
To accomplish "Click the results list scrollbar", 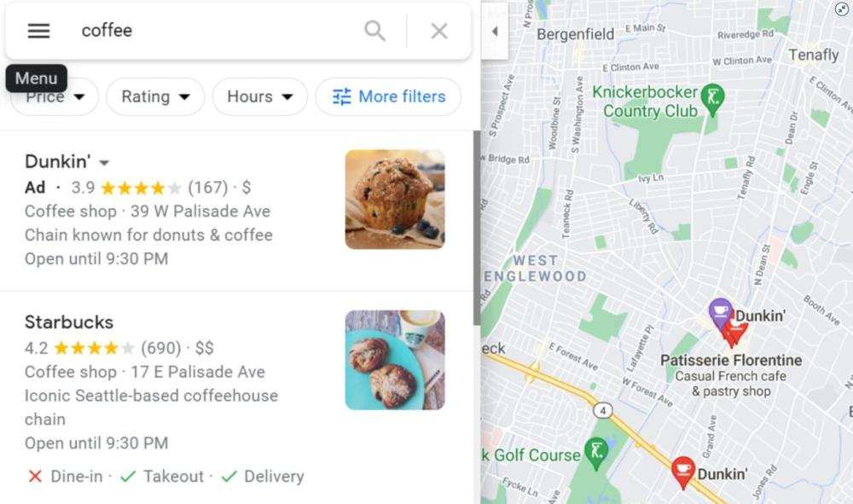I will point(477,229).
